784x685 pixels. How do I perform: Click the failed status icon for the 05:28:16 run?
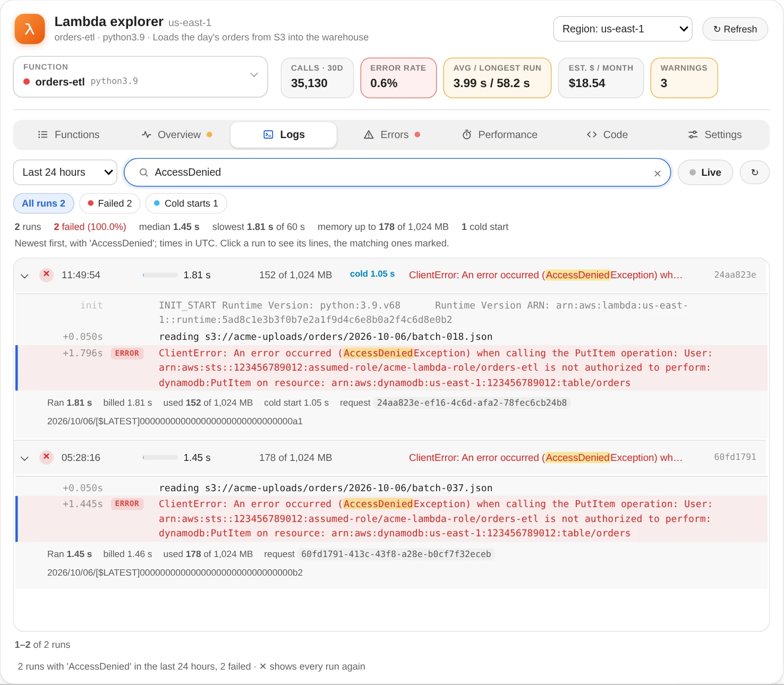click(x=47, y=457)
